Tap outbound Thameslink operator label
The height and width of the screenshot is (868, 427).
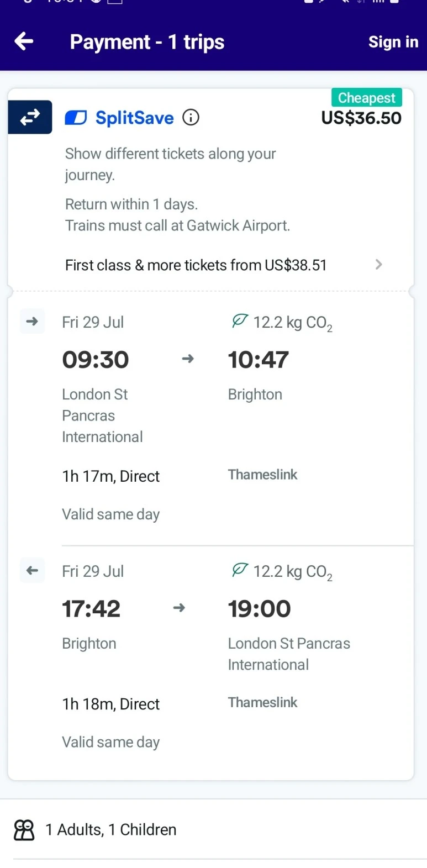tap(262, 475)
